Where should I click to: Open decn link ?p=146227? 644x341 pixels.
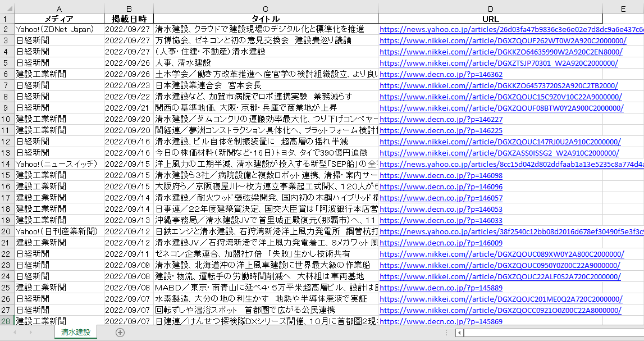(441, 120)
